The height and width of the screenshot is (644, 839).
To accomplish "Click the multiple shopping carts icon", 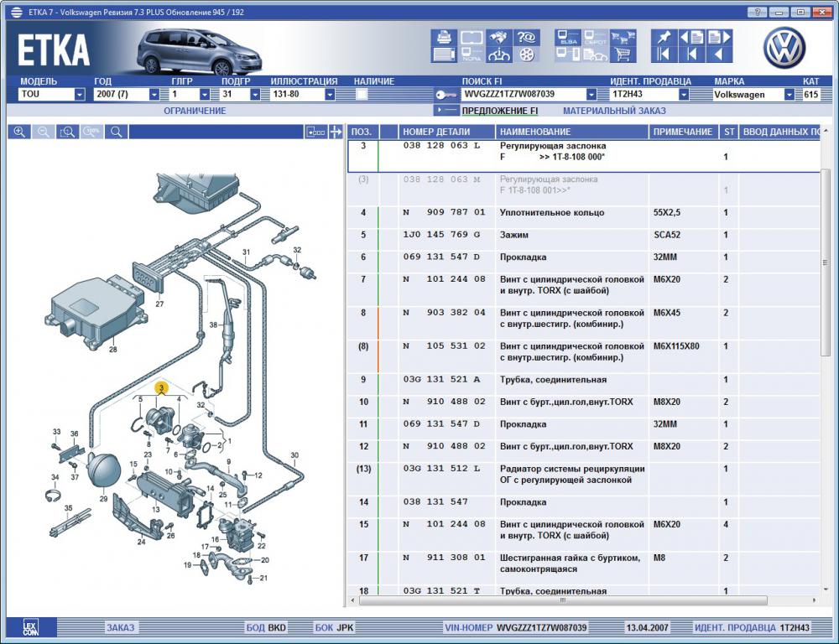I will (623, 38).
